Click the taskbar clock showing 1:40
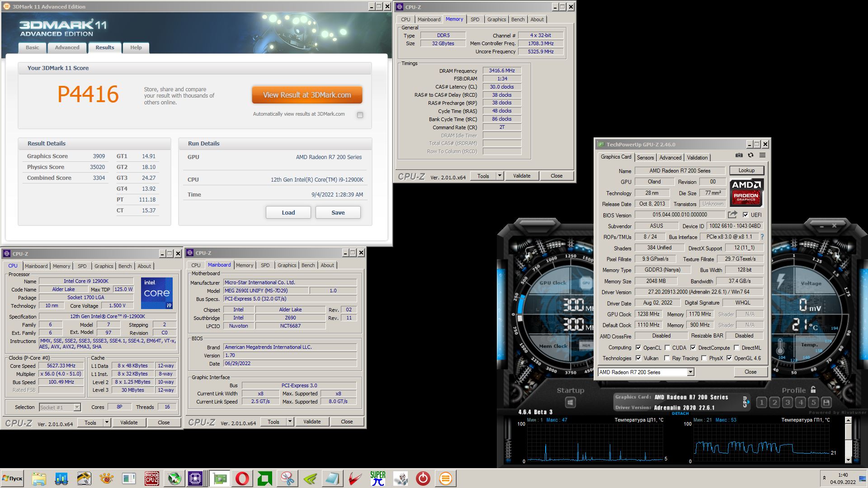 843,475
